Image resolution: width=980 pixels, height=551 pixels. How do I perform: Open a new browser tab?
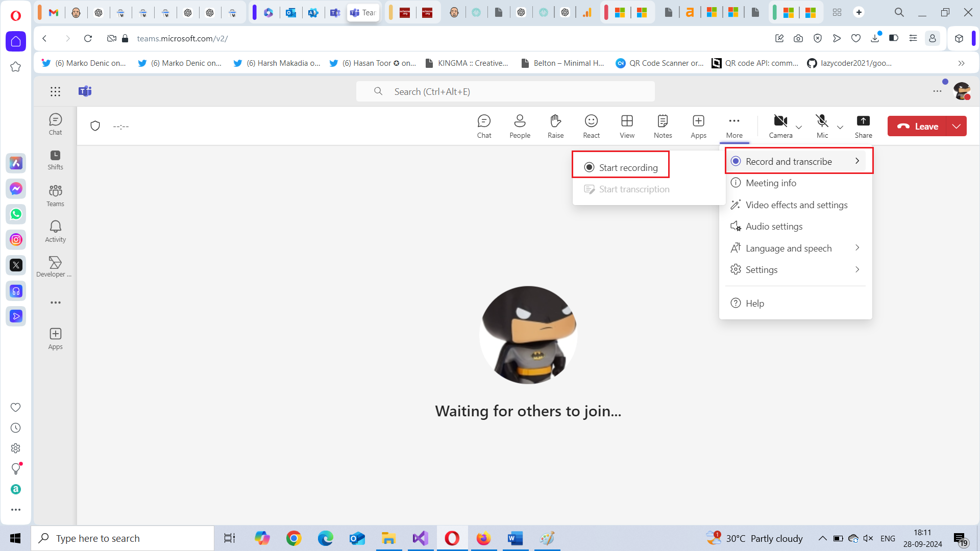pyautogui.click(x=859, y=12)
